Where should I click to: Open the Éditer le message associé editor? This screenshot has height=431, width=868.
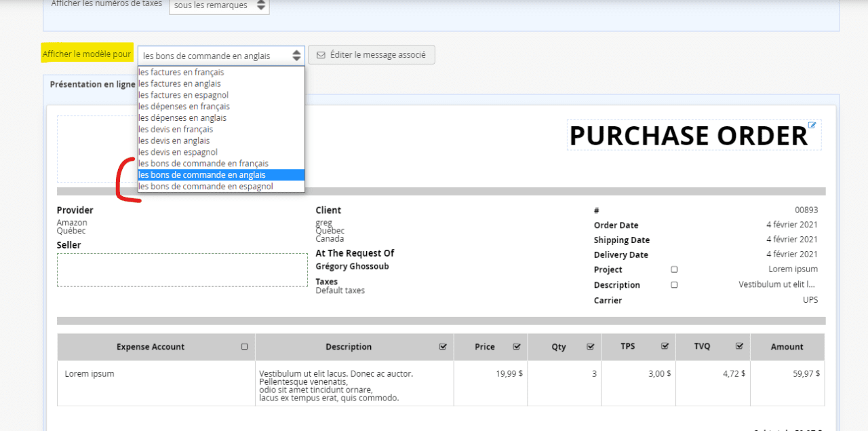(x=371, y=54)
